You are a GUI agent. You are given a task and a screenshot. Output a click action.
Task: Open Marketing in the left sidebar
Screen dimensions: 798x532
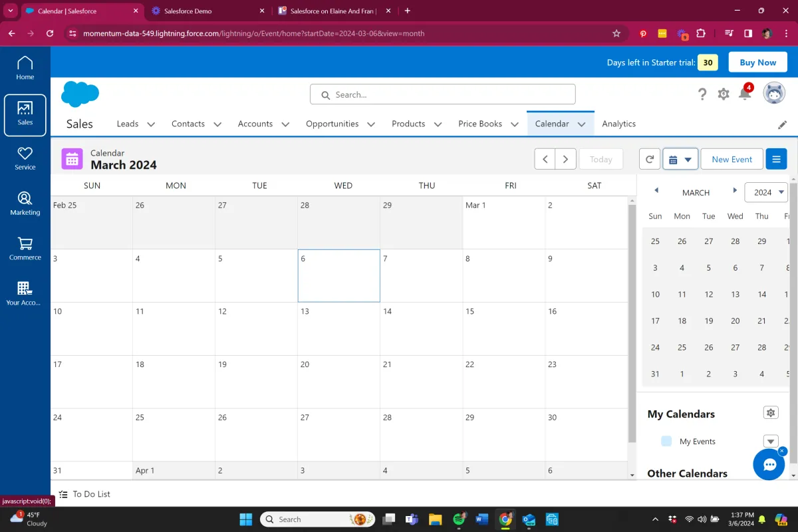tap(25, 203)
